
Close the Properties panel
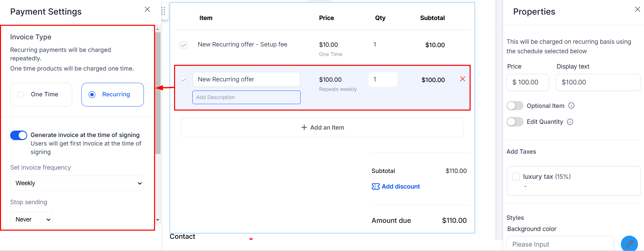point(638,9)
